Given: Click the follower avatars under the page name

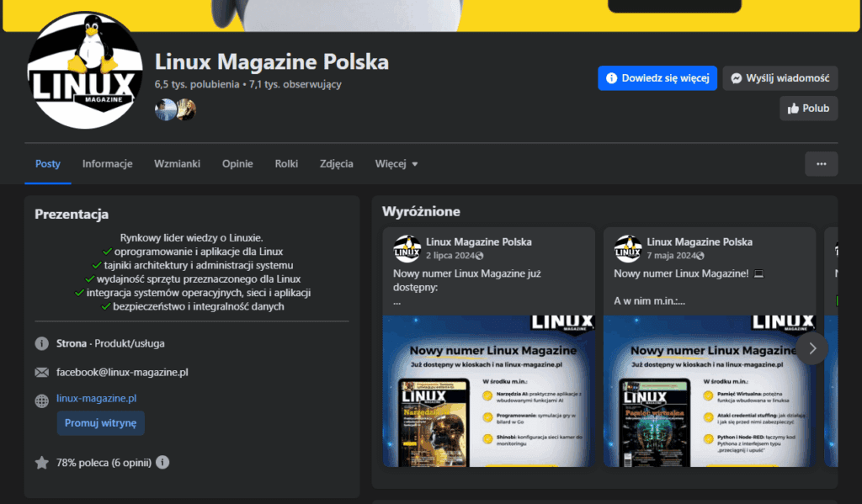Looking at the screenshot, I should (x=175, y=109).
